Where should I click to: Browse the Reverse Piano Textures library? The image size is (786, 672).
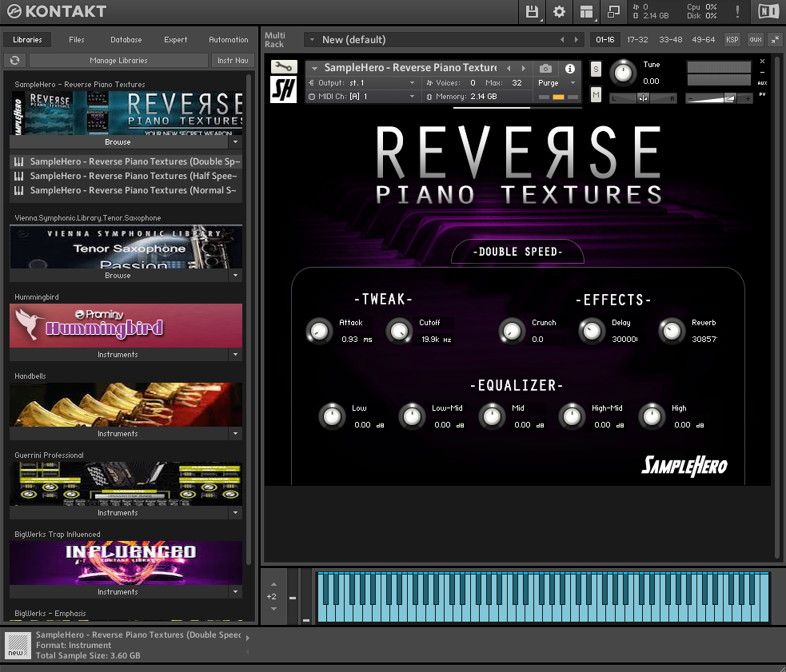(118, 141)
